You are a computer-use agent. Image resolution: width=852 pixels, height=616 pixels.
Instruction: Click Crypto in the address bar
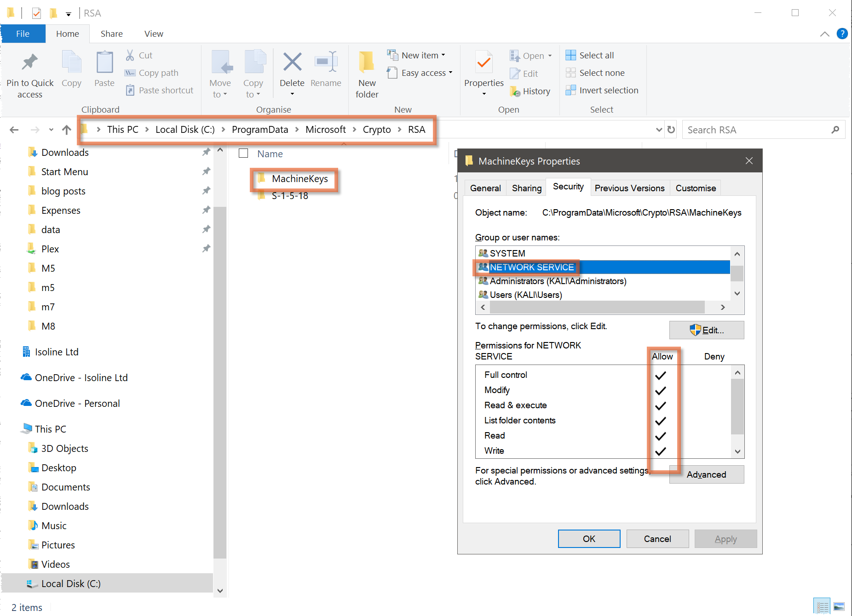(376, 130)
